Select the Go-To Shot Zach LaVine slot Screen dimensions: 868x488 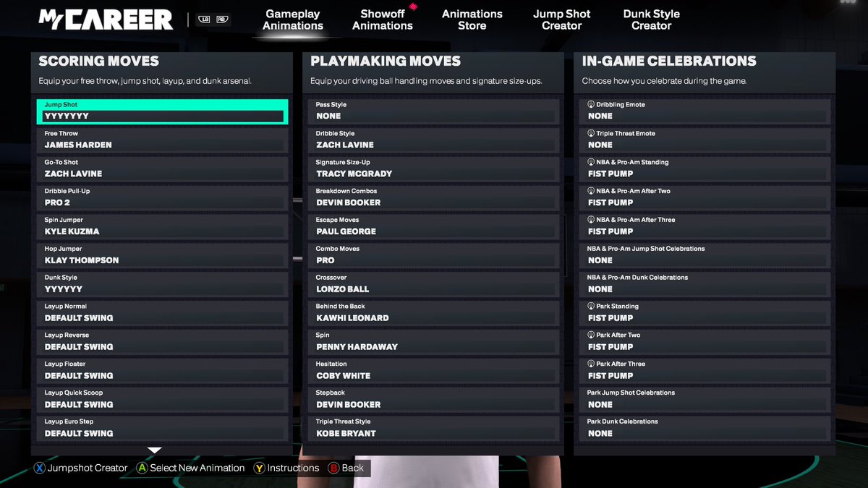162,169
